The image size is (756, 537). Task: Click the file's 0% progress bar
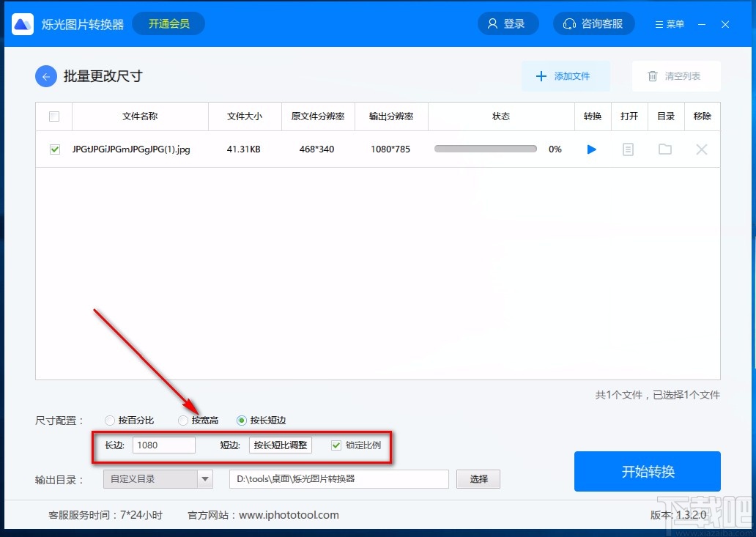click(486, 148)
